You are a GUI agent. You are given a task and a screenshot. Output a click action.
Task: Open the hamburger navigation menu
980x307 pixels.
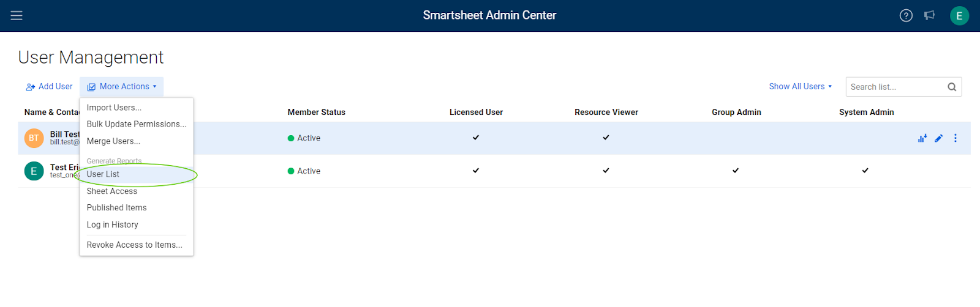17,15
